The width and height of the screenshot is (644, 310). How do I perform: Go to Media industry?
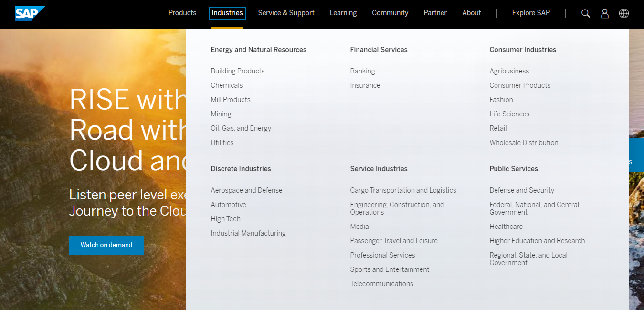(359, 227)
